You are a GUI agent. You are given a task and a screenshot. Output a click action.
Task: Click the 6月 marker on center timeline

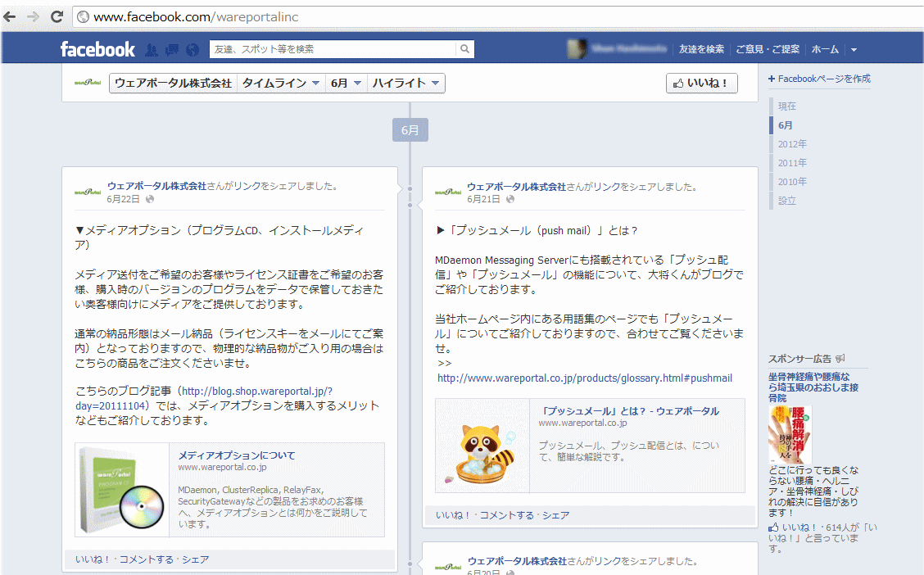(410, 129)
